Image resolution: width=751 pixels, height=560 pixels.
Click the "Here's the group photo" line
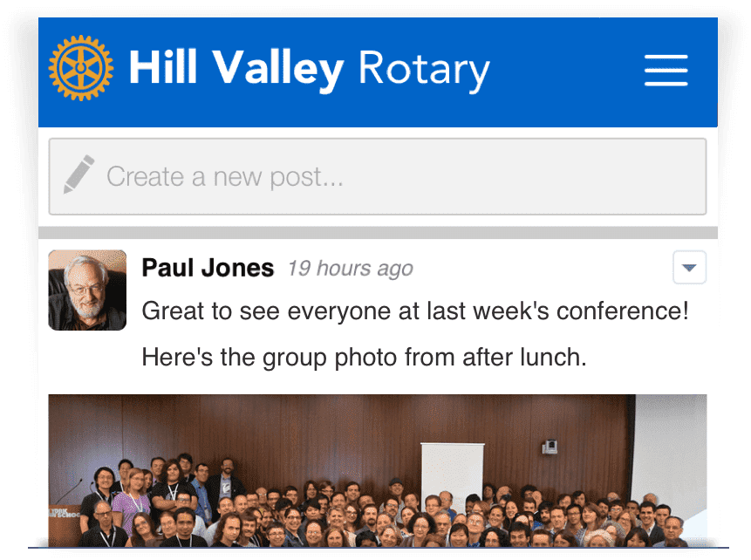(x=363, y=357)
